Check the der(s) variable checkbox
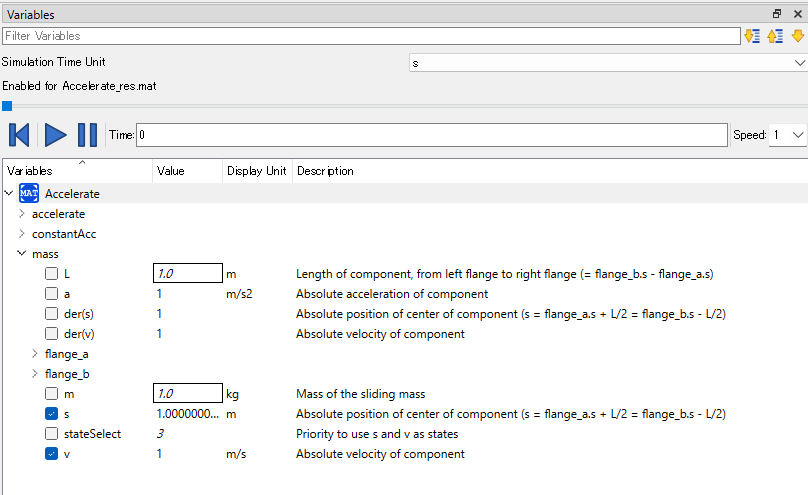Screen dimensions: 808x495 [52, 314]
